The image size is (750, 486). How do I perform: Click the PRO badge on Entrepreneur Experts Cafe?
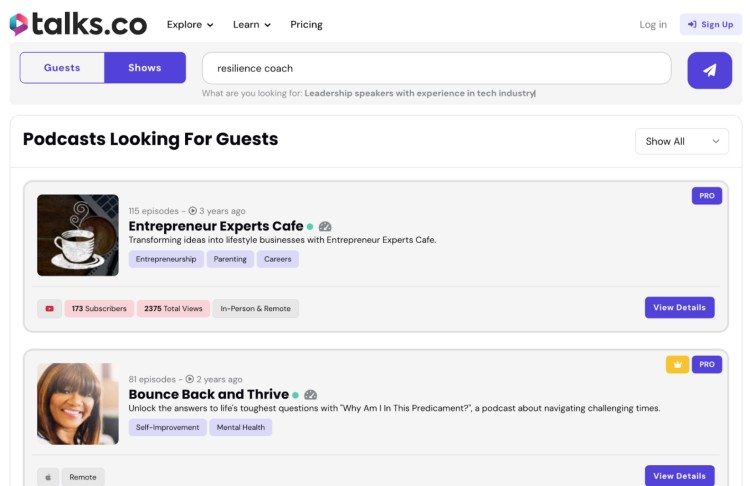pyautogui.click(x=706, y=196)
